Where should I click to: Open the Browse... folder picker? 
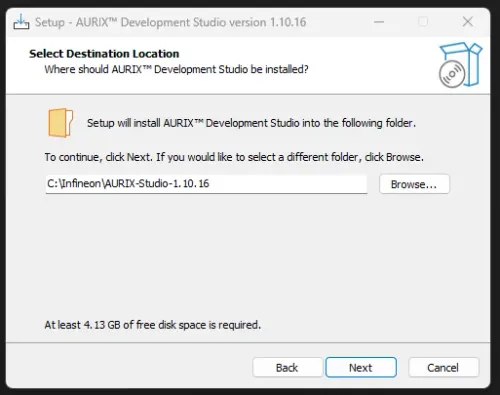point(414,184)
